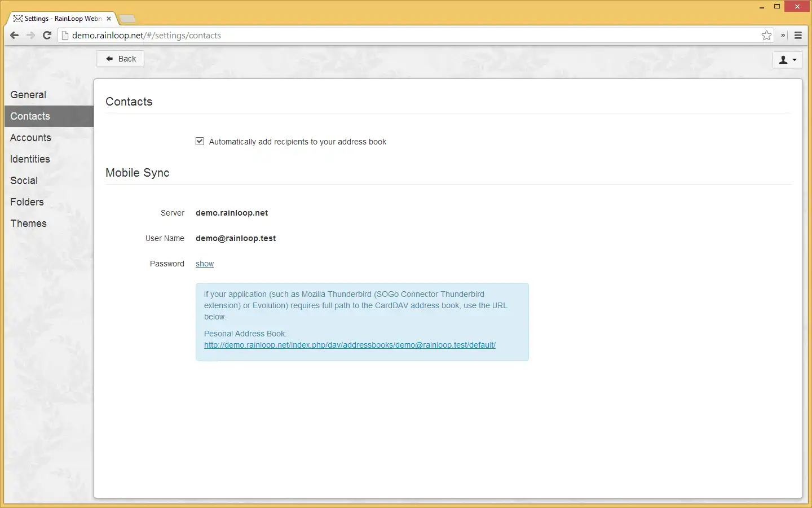The width and height of the screenshot is (812, 508).
Task: Click the server value demo.rainloop.net
Action: (x=232, y=213)
